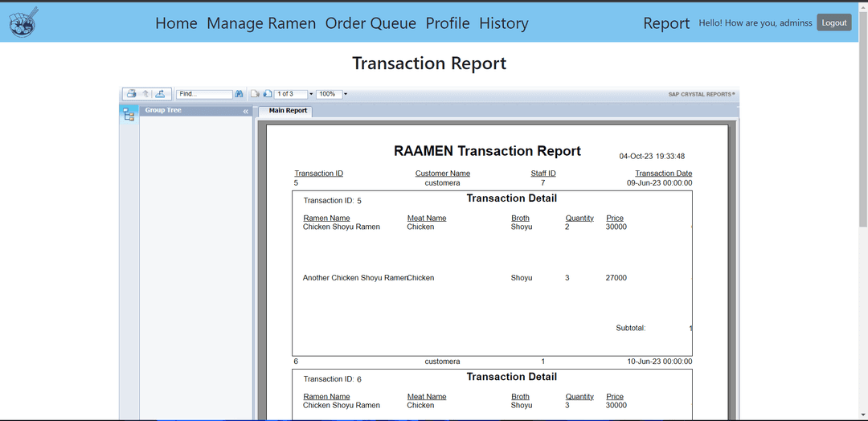Click the 'Subtotal:' label
The width and height of the screenshot is (868, 421).
point(631,328)
